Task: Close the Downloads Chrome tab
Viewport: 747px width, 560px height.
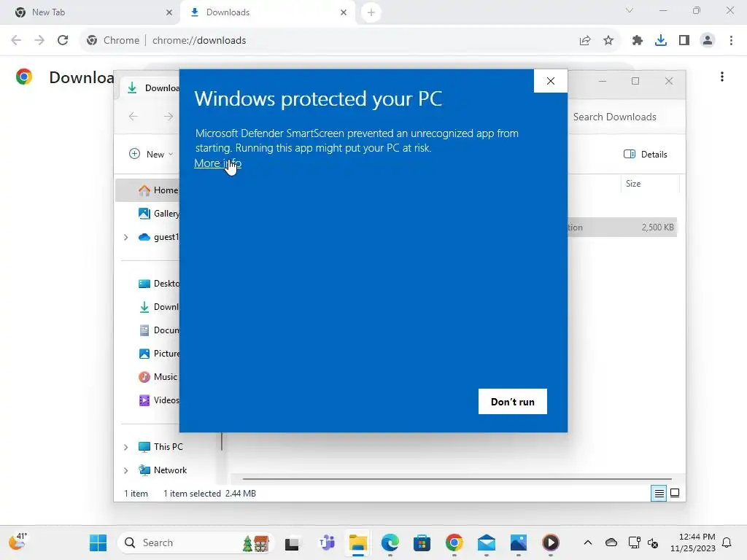Action: pyautogui.click(x=344, y=12)
